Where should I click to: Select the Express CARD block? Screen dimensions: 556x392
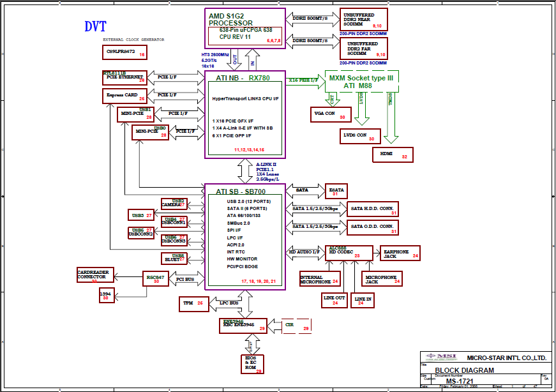pos(124,96)
